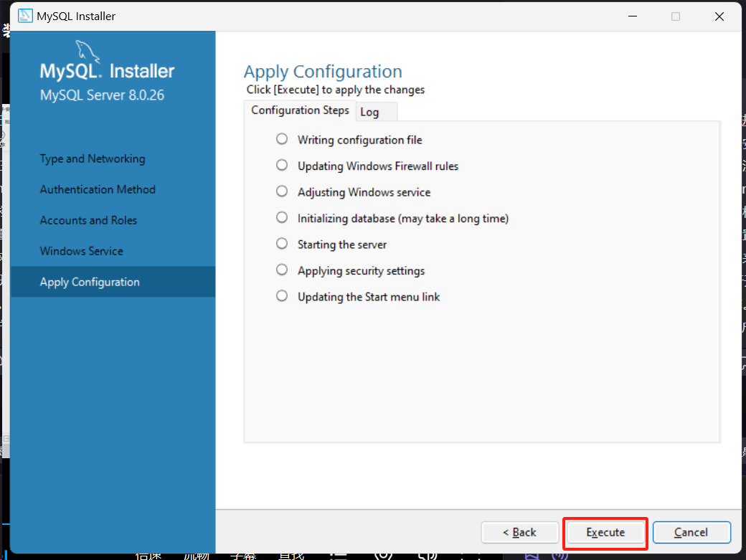The image size is (746, 560).
Task: Click the 'Adjusting Windows service' text
Action: pyautogui.click(x=364, y=193)
